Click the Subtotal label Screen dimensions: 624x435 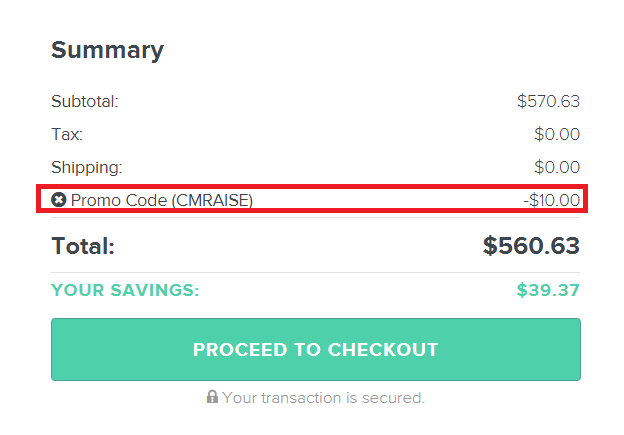(85, 101)
